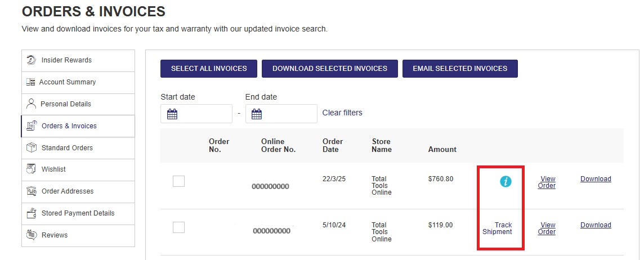The height and width of the screenshot is (260, 644).
Task: Click Track Shipment for the $119.00 order
Action: (498, 228)
